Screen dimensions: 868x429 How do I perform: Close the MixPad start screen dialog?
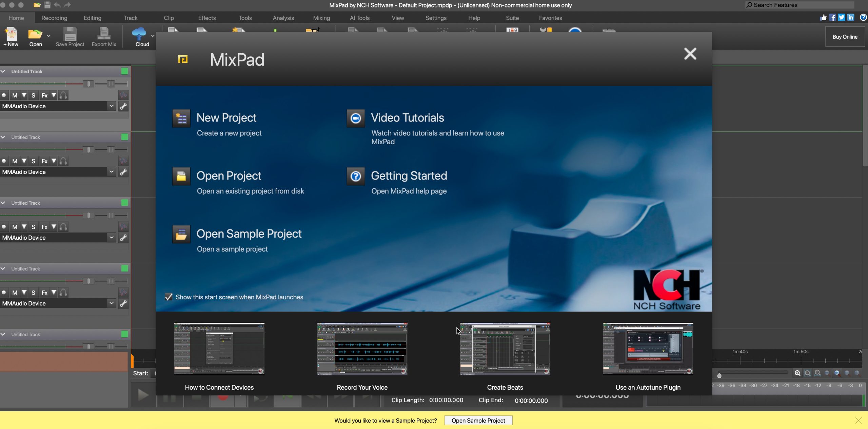[x=690, y=54]
